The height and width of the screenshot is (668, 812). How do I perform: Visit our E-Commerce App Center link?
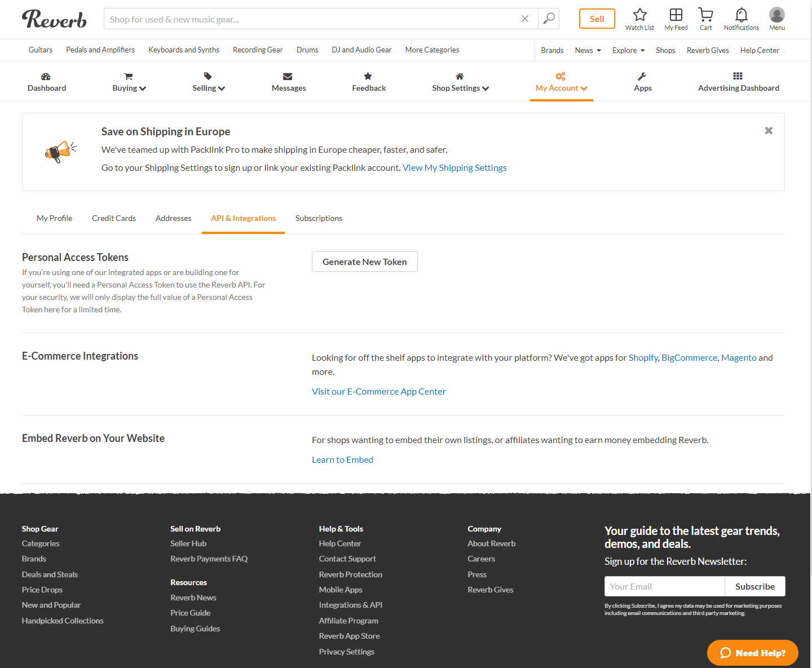379,391
